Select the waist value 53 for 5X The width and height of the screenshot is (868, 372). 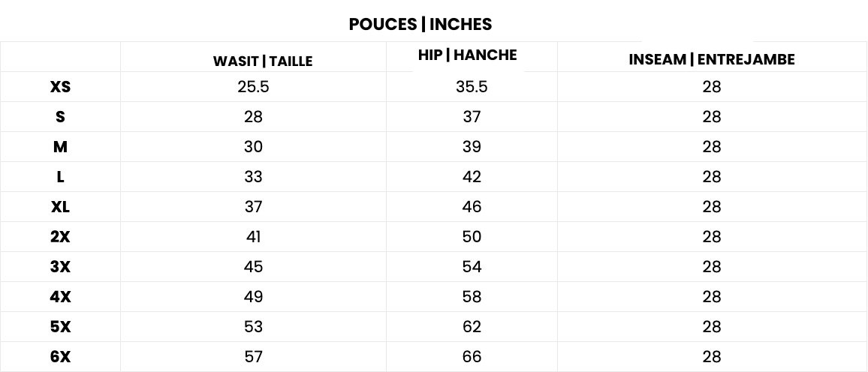pos(254,327)
